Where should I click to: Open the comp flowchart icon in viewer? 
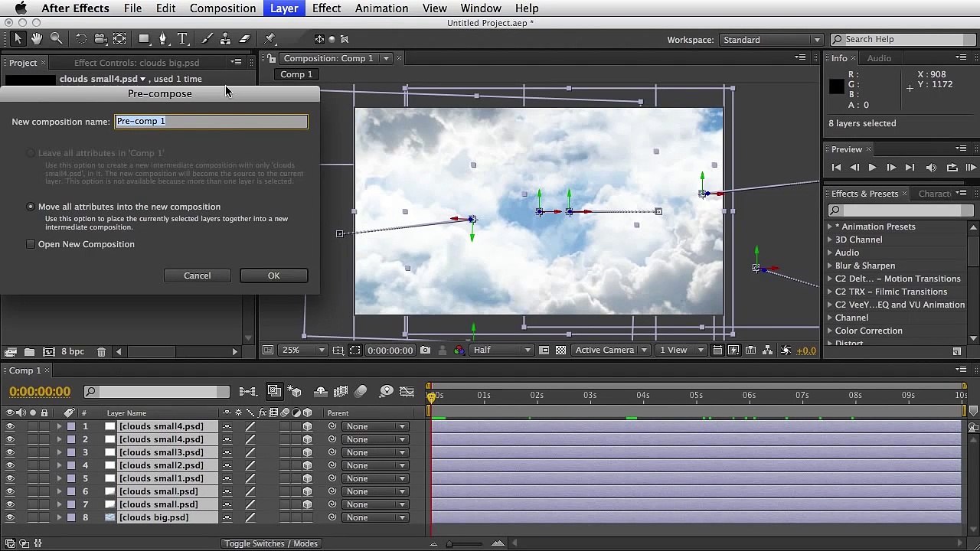768,350
